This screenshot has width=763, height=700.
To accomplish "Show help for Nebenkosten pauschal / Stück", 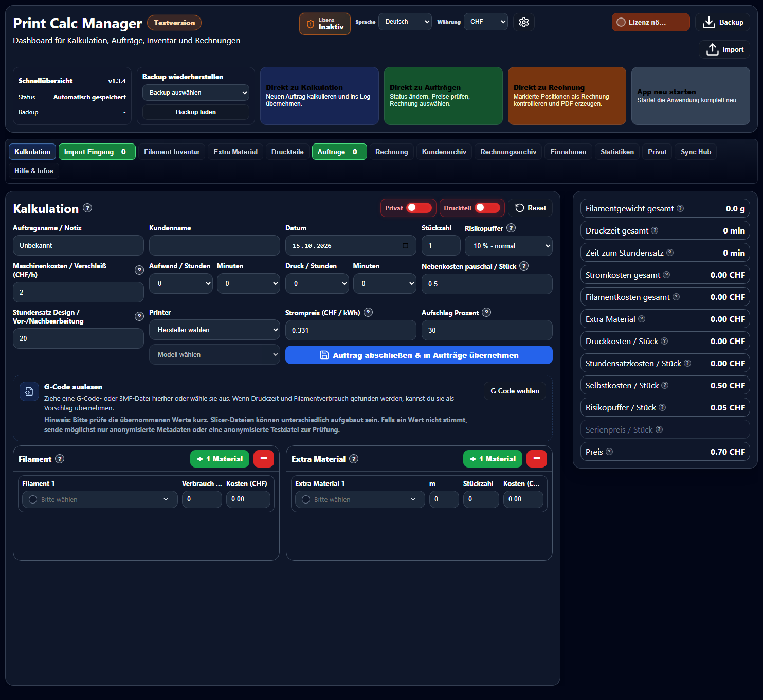I will click(524, 266).
